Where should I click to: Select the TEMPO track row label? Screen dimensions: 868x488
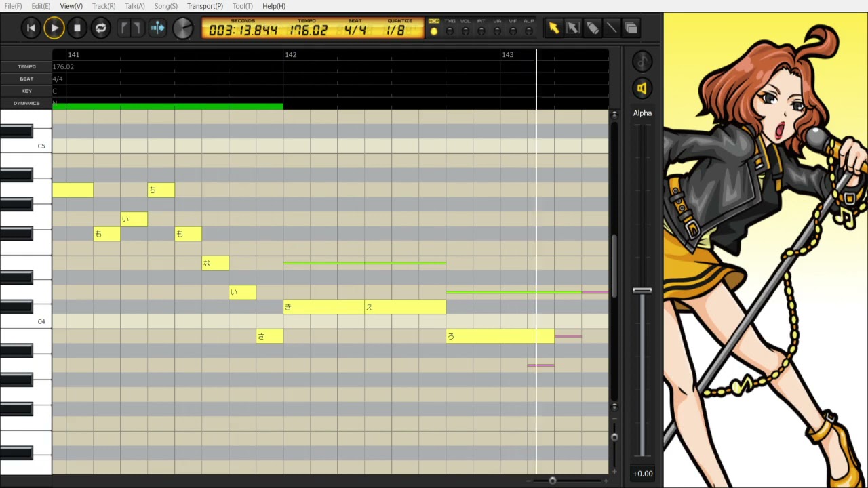click(26, 66)
